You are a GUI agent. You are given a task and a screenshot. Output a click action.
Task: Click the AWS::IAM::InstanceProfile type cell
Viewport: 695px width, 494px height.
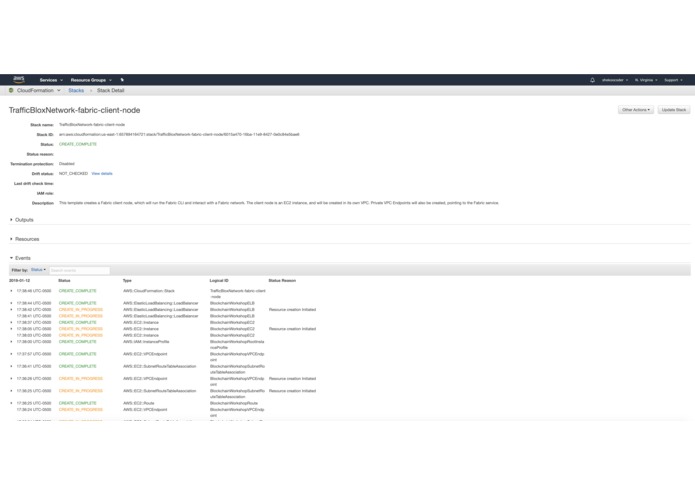pyautogui.click(x=146, y=342)
